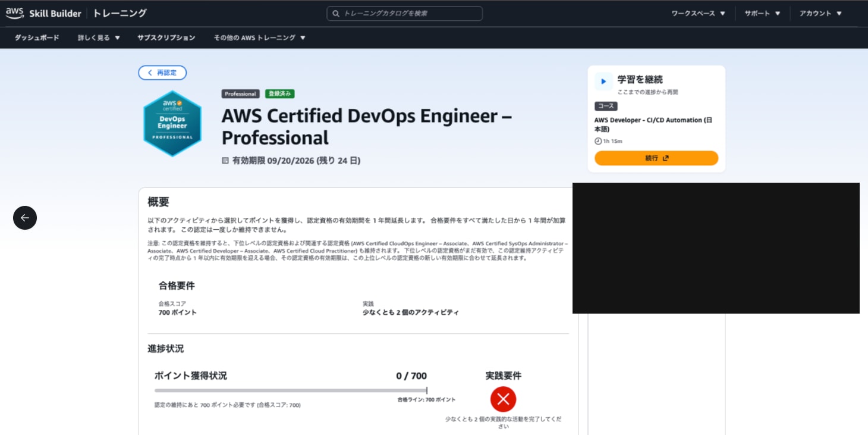Click the 実践要件 label

tap(504, 376)
